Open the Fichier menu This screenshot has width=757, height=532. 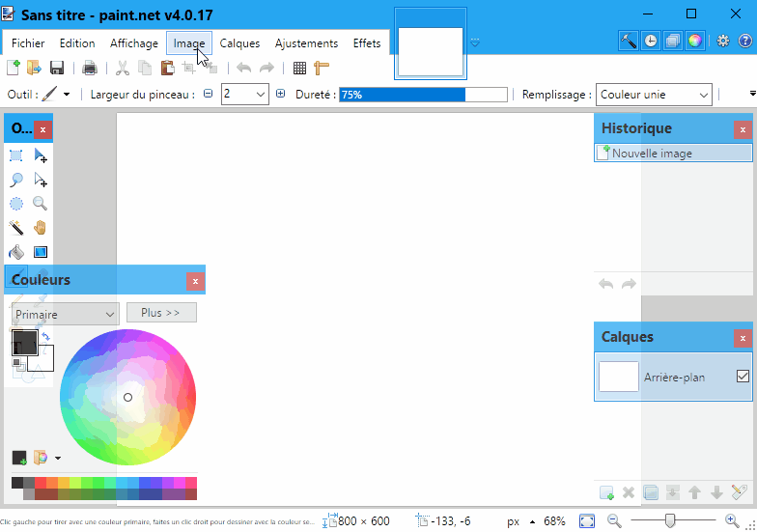[28, 43]
